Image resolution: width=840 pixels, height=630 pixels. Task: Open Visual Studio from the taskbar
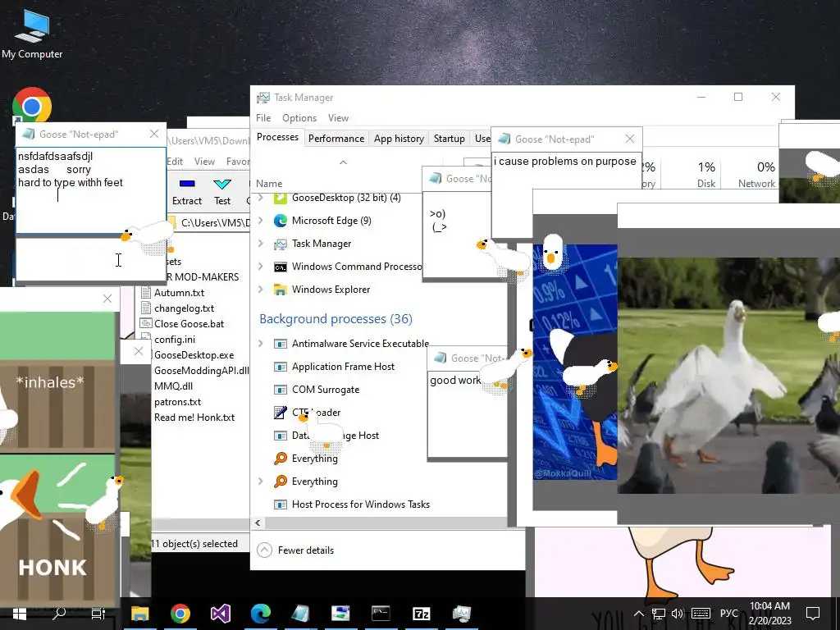click(x=220, y=614)
